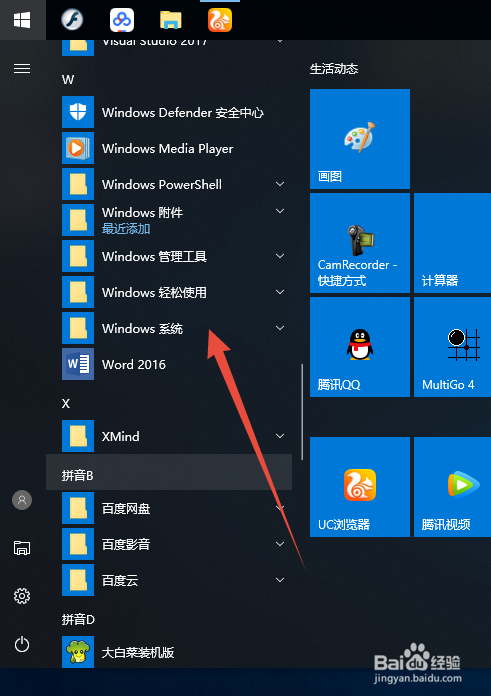Click the Windows 管理工具 folder icon
Viewport: 491px width, 696px height.
pyautogui.click(x=78, y=256)
